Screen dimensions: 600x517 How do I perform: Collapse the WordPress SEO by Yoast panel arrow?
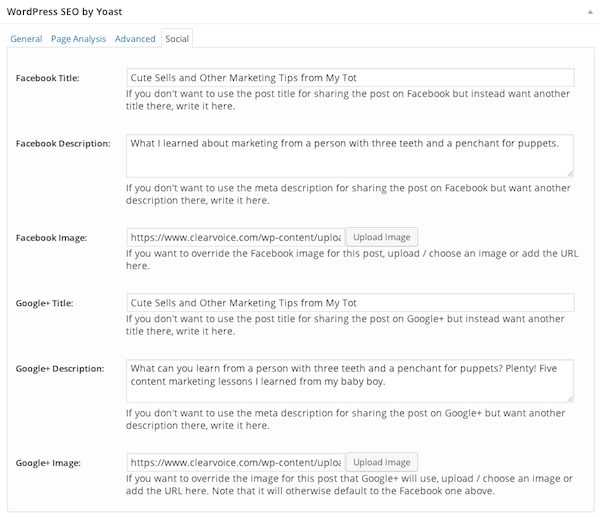590,12
